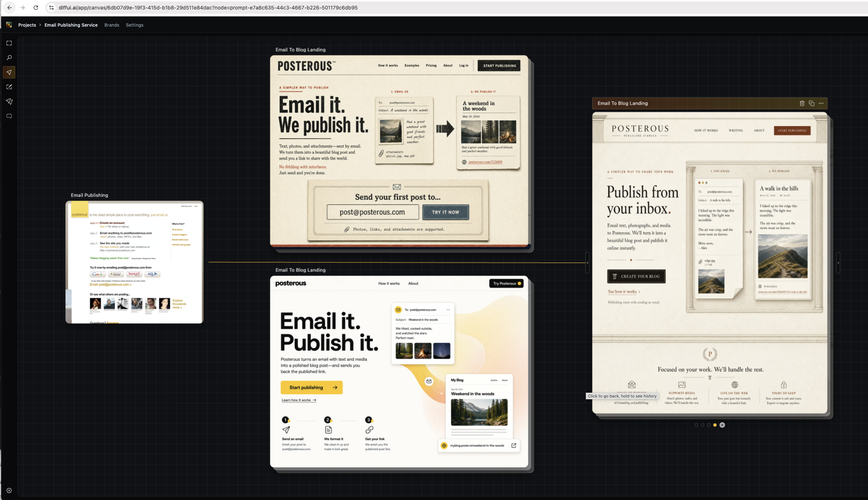Screen dimensions: 868x500
Task: Add a new variation with the plus button
Action: (x=722, y=425)
